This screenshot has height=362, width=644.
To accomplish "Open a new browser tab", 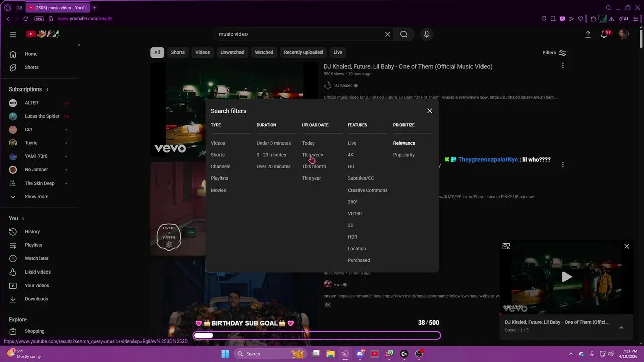I will (94, 8).
